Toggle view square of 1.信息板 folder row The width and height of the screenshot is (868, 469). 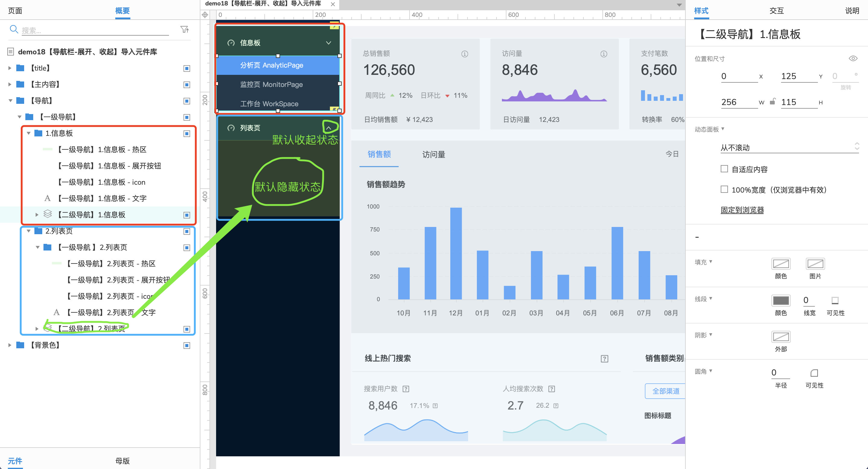pyautogui.click(x=187, y=134)
